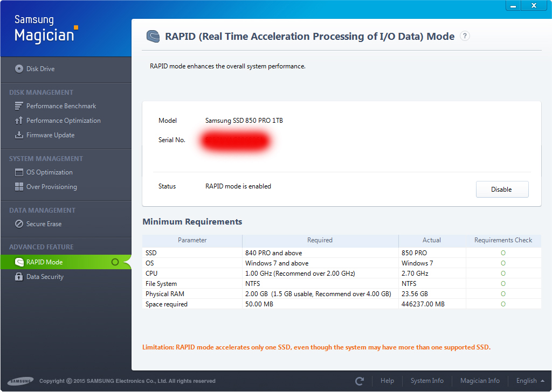Open System Info from the footer
Screen dimensions: 552x392
[x=427, y=381]
